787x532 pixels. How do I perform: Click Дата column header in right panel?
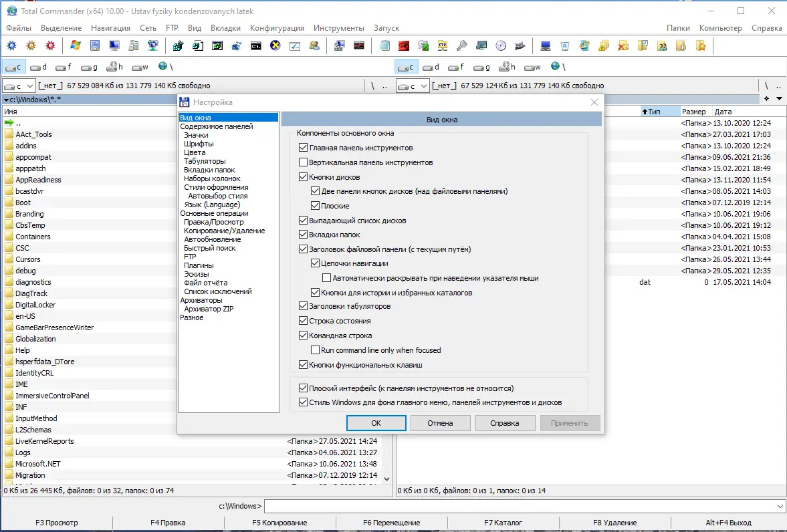pos(723,112)
